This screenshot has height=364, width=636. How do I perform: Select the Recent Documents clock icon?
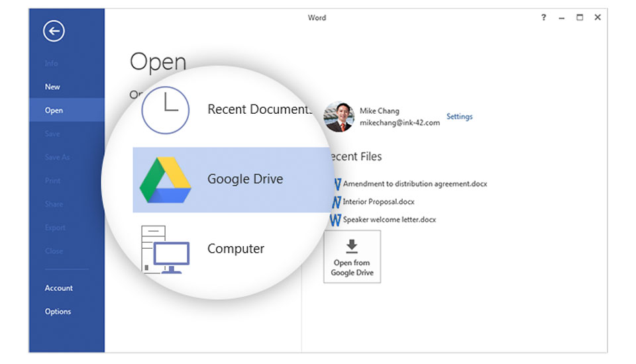(x=165, y=110)
